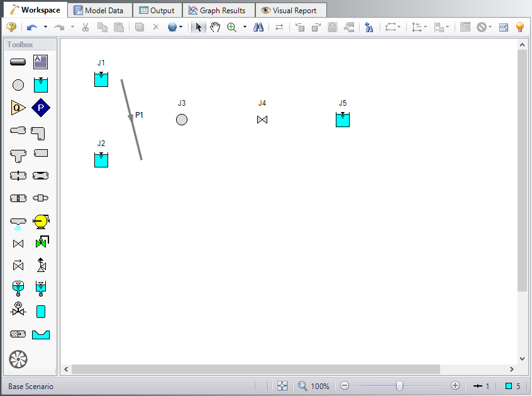Click the light bulb icon

click(520, 27)
